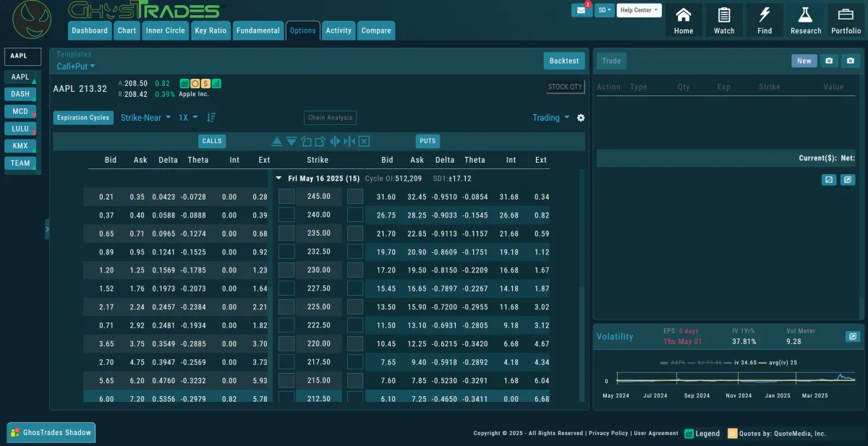Tick the put-side box for strike 235.00
This screenshot has width=868, height=446.
coord(355,233)
